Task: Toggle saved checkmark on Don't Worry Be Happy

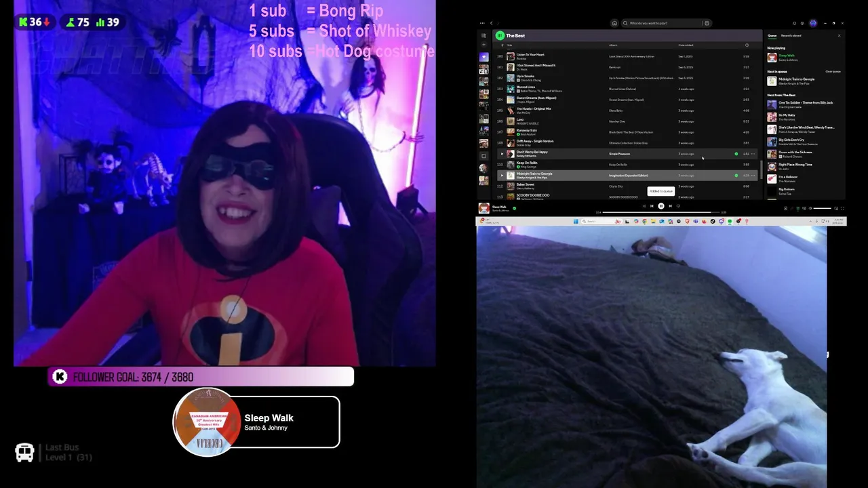Action: click(x=736, y=154)
